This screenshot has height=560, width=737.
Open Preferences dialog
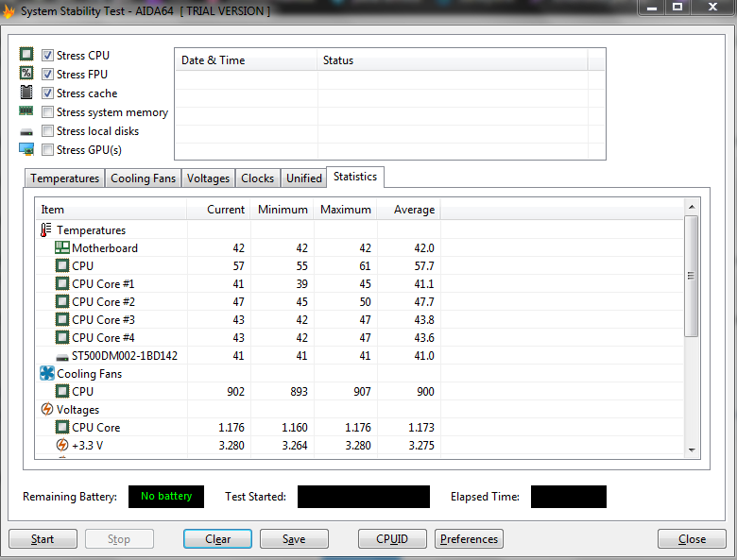point(469,539)
